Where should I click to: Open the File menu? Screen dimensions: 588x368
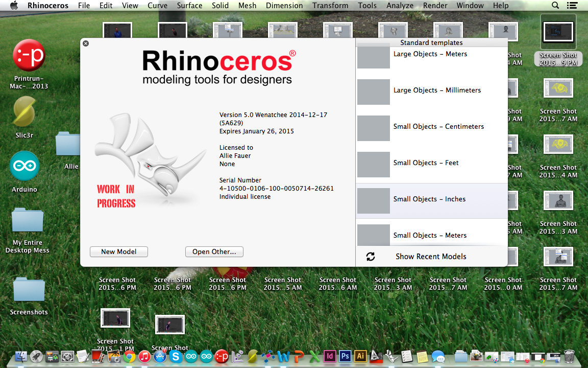click(84, 5)
